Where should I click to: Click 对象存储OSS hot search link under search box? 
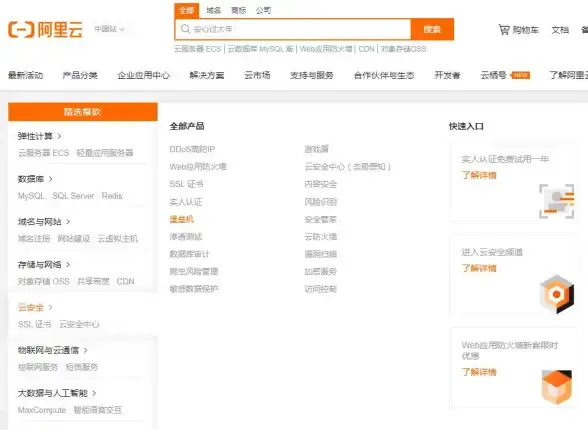pyautogui.click(x=403, y=49)
